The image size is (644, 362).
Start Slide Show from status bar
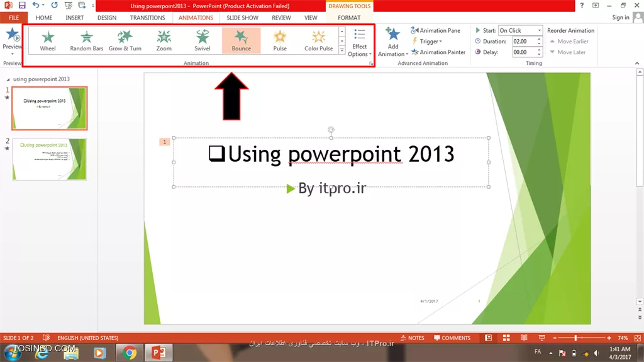[541, 337]
